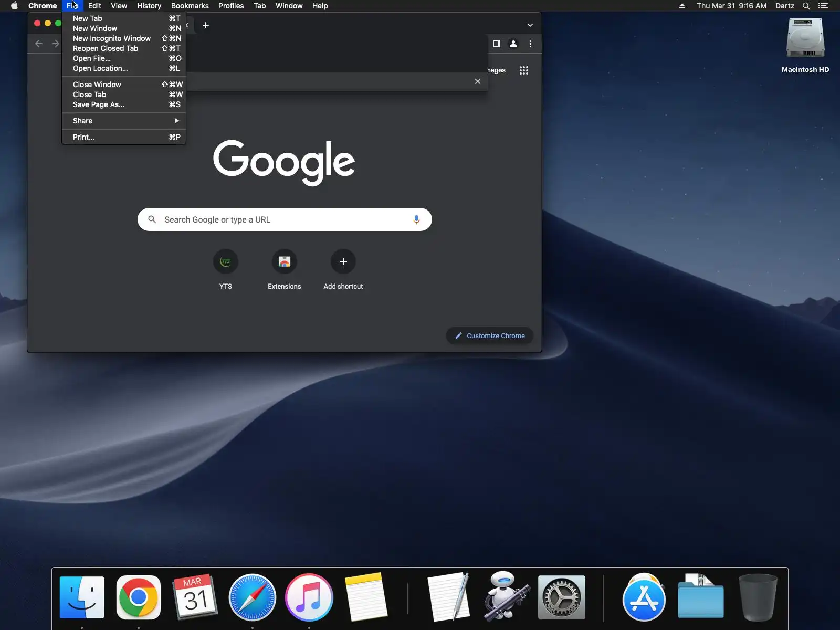Select Close Window in the File menu
The height and width of the screenshot is (630, 840).
(124, 85)
